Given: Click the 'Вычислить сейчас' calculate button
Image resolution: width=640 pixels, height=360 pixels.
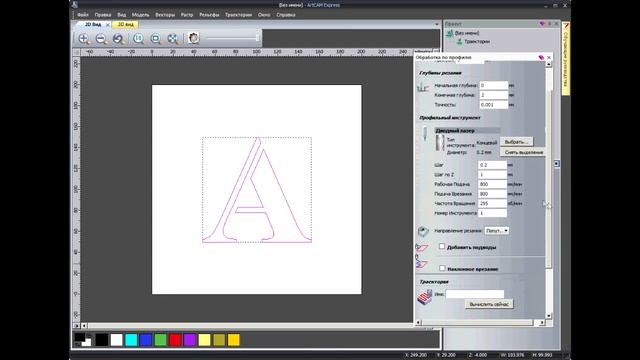Looking at the screenshot, I should 489,304.
